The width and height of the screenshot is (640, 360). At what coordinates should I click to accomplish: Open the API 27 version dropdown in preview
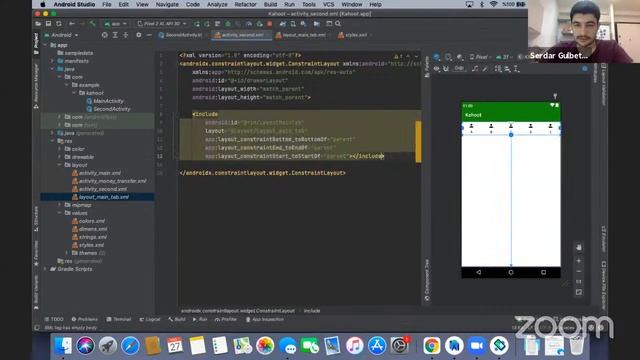click(x=504, y=57)
